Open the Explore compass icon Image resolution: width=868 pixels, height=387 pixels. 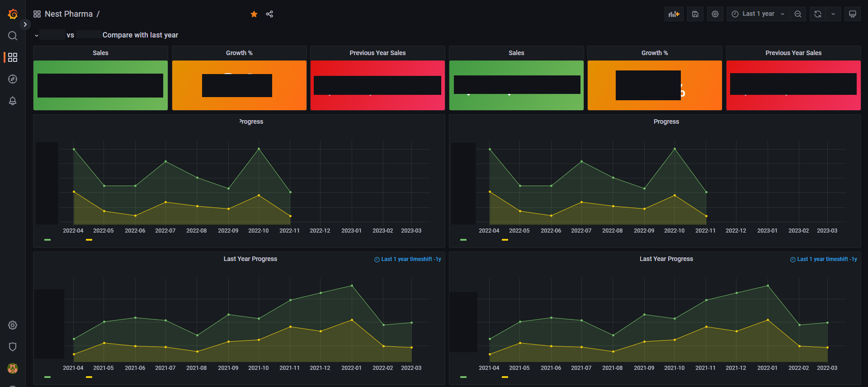tap(13, 79)
